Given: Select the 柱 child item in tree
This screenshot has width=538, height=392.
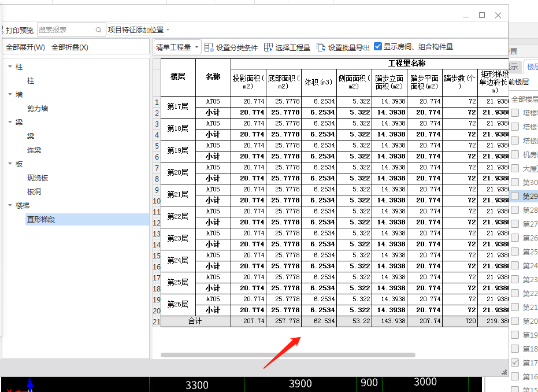Looking at the screenshot, I should tap(31, 81).
